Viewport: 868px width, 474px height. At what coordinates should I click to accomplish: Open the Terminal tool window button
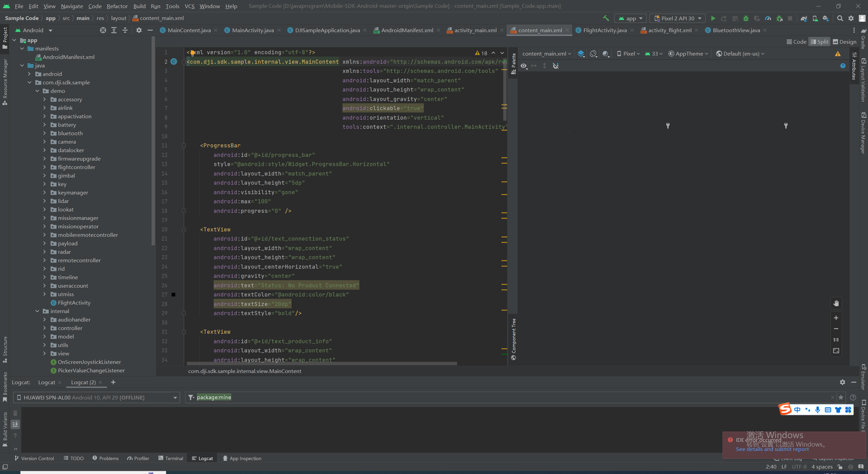(x=171, y=458)
